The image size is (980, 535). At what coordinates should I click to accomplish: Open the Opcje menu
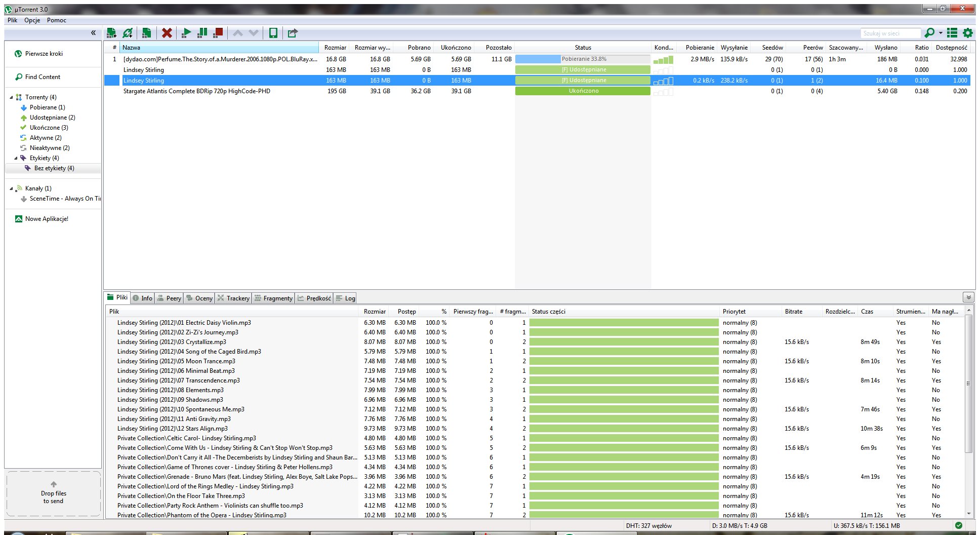pyautogui.click(x=32, y=20)
